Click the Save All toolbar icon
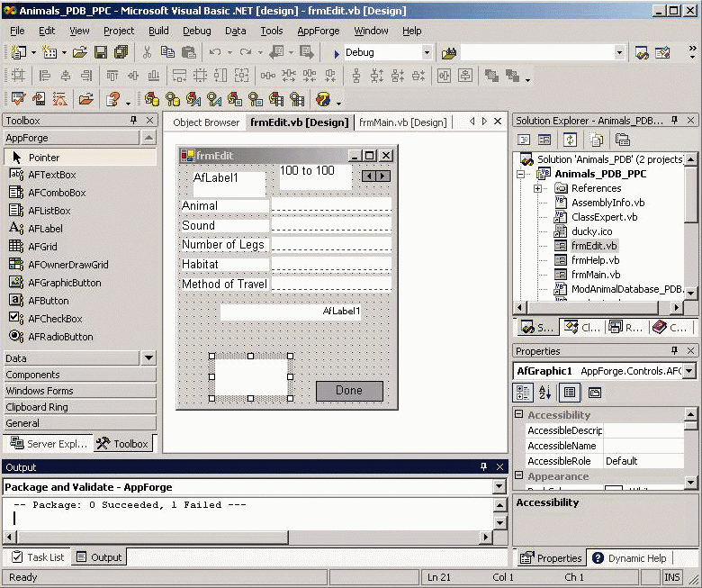The image size is (702, 588). pyautogui.click(x=121, y=52)
